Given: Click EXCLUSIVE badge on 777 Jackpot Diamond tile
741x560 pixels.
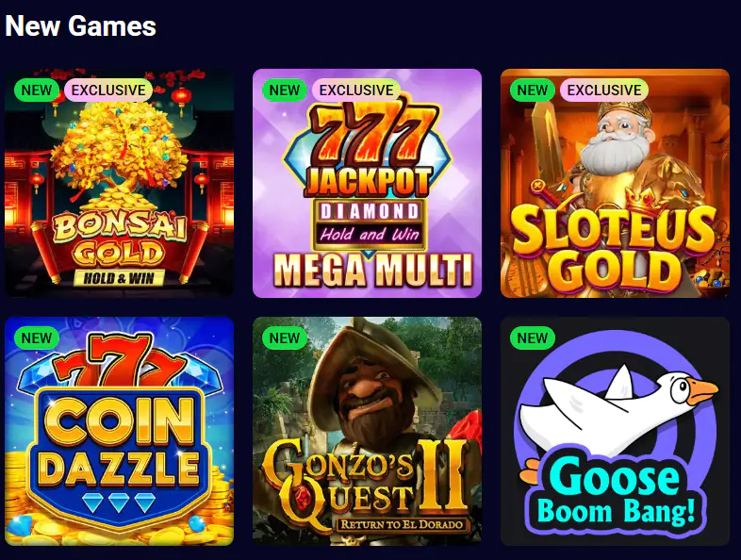Looking at the screenshot, I should (356, 90).
